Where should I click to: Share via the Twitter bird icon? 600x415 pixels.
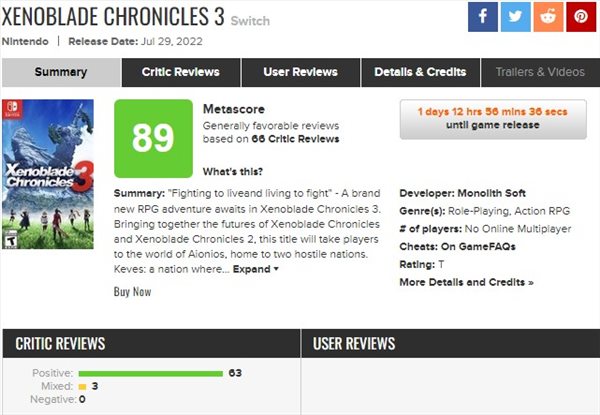tap(515, 16)
